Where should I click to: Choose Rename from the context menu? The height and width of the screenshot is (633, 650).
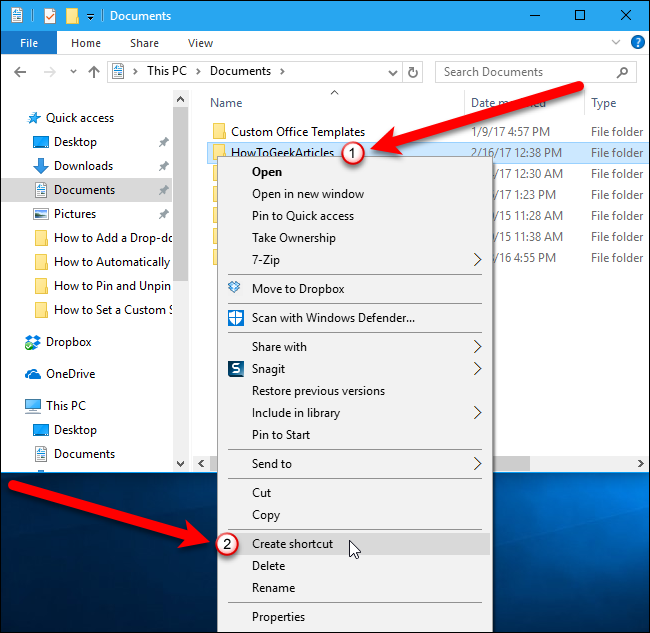355,588
